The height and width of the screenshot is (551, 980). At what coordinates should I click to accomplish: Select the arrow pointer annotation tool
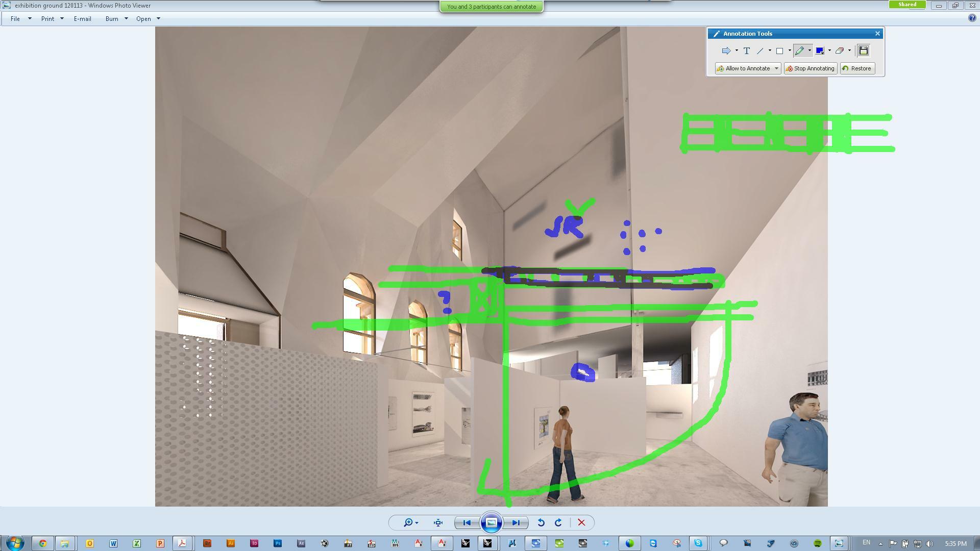726,51
